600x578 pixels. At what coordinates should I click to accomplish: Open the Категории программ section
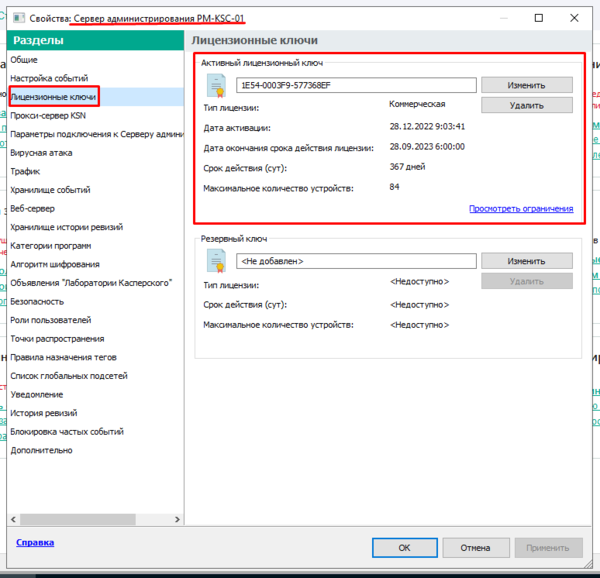click(x=51, y=246)
